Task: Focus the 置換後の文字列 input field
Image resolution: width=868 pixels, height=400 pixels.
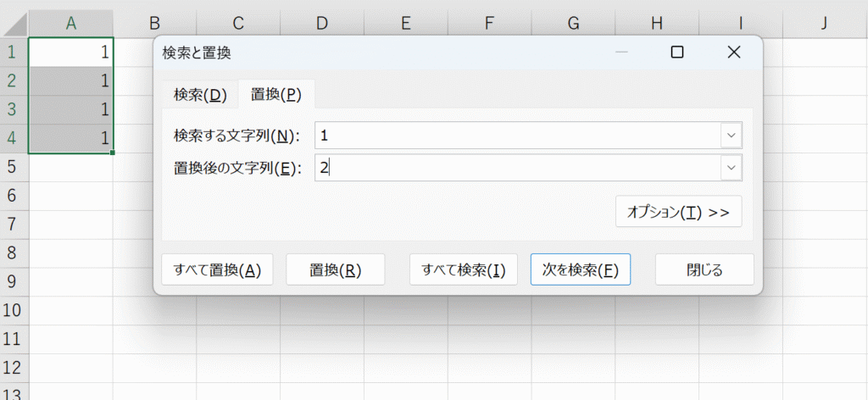Action: 518,168
